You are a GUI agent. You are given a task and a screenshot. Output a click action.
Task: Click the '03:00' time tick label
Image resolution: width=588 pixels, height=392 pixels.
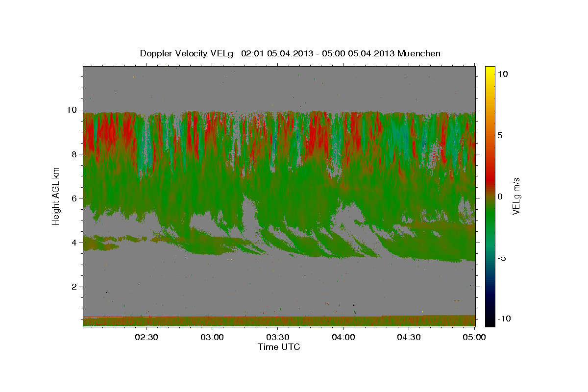pos(212,337)
